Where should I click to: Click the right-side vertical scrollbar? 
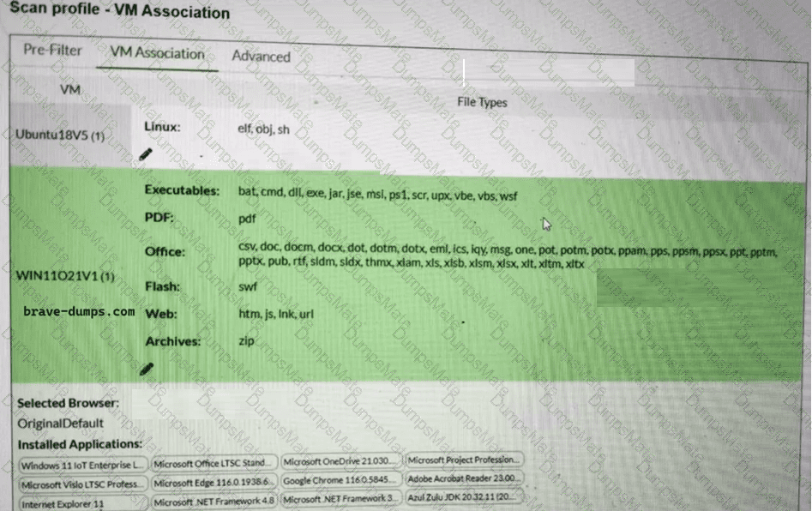click(x=804, y=257)
